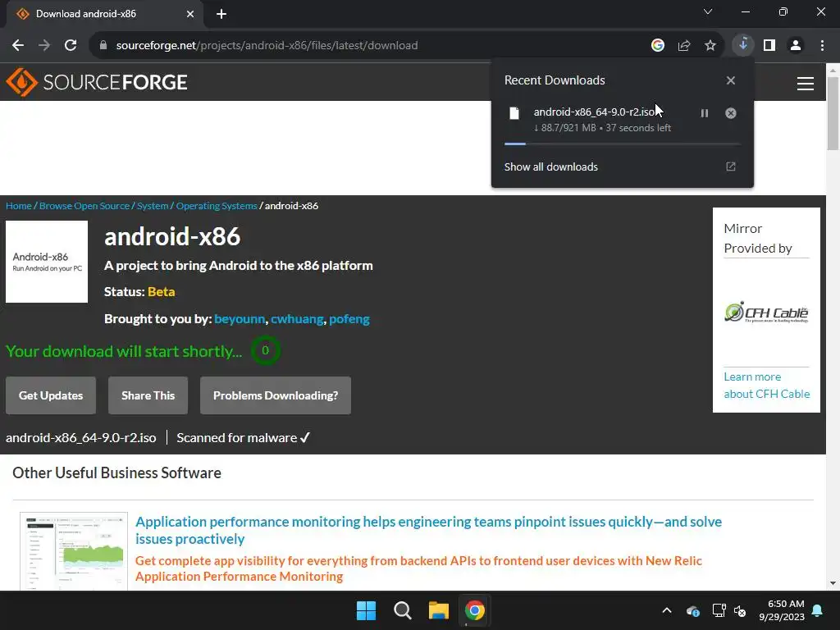Click the SourceForge logo
Viewport: 840px width, 630px height.
[97, 82]
